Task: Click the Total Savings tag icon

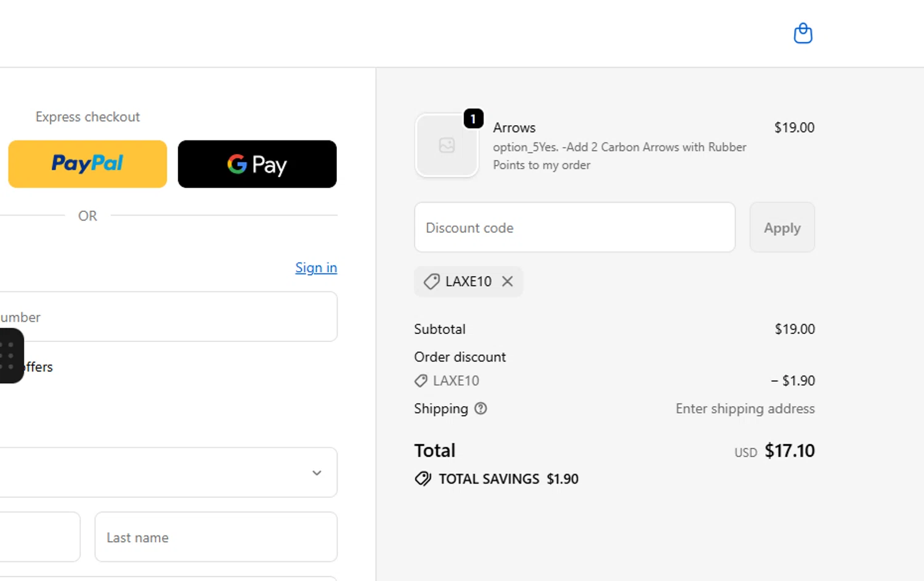Action: coord(423,479)
